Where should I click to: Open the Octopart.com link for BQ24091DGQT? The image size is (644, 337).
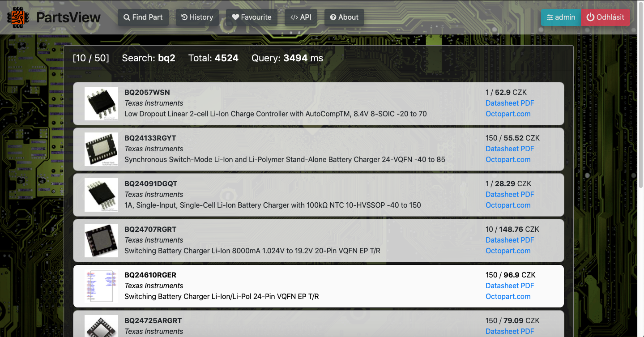click(x=508, y=205)
